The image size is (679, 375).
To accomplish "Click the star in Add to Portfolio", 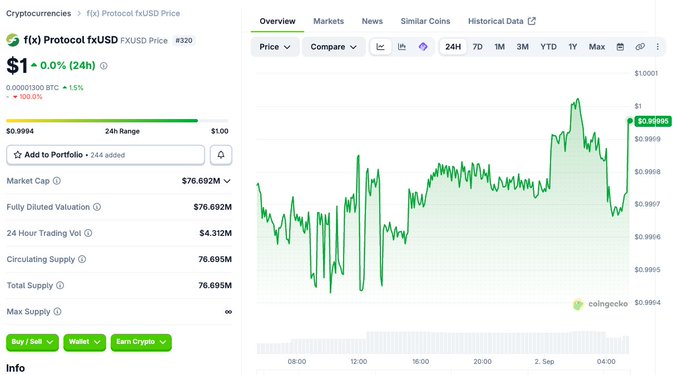I will [17, 155].
